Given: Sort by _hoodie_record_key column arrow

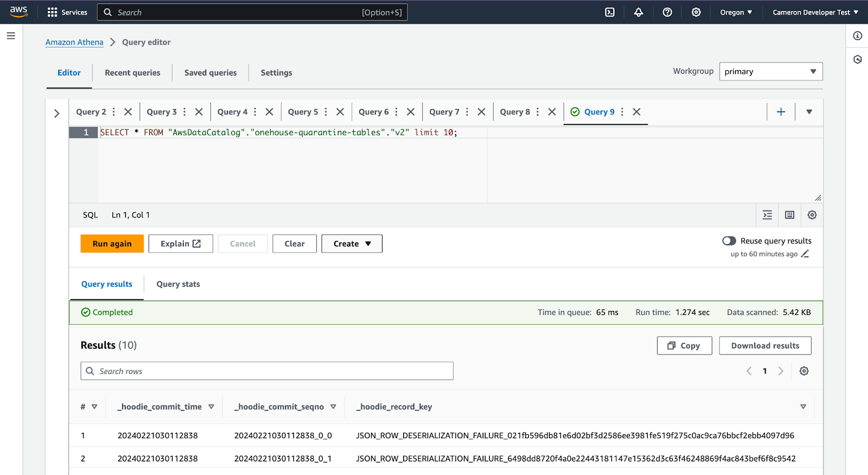Looking at the screenshot, I should coord(803,407).
